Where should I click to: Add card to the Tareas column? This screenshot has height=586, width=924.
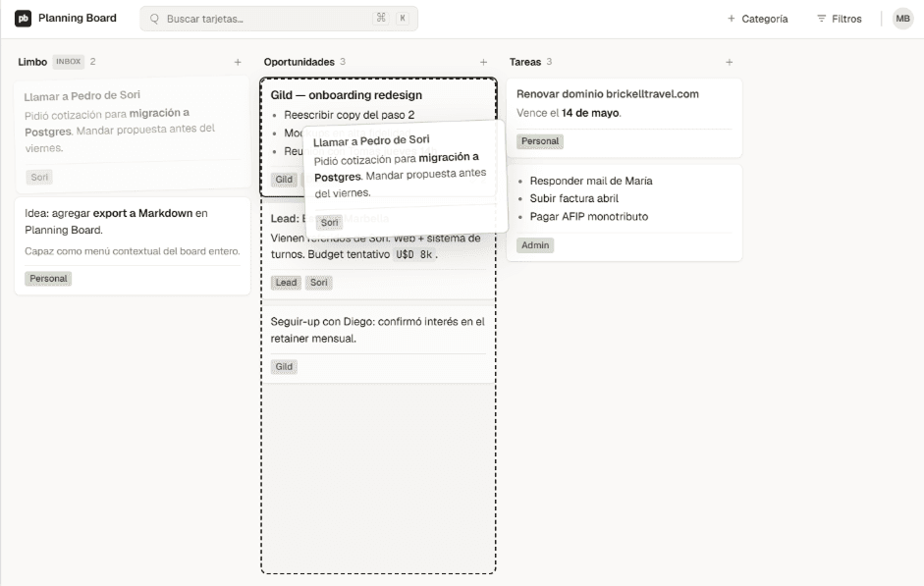[x=729, y=62]
